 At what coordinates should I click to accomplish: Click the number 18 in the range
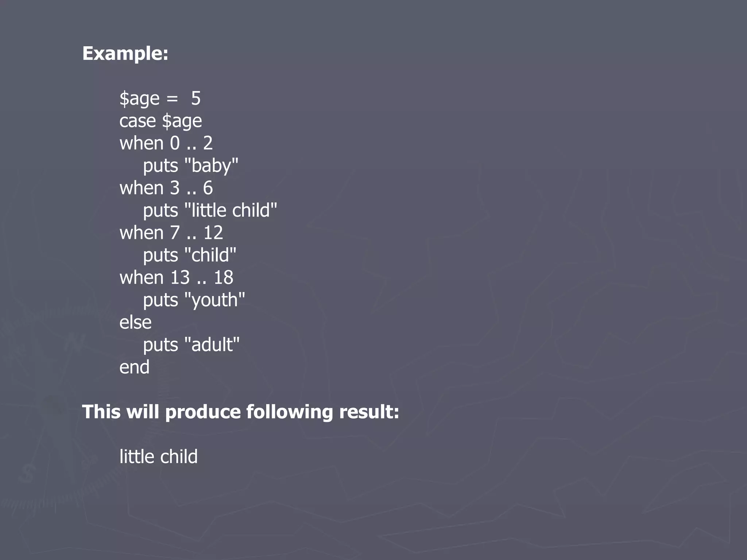[223, 278]
